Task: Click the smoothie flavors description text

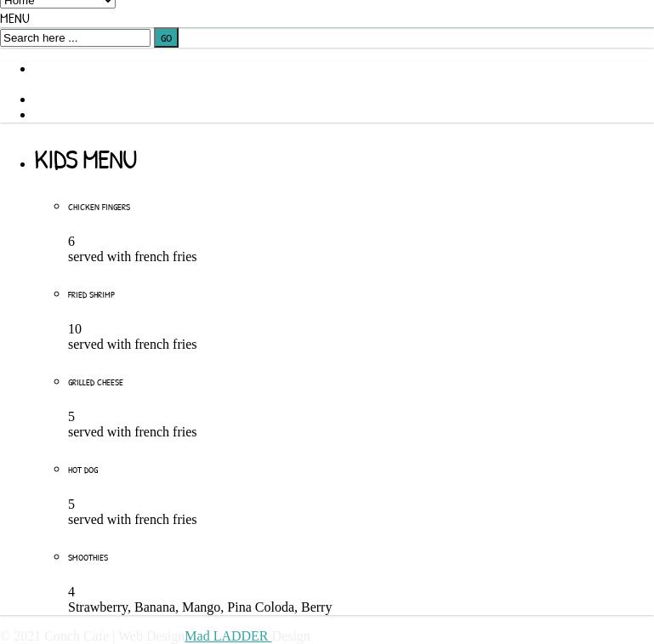Action: coord(200,607)
